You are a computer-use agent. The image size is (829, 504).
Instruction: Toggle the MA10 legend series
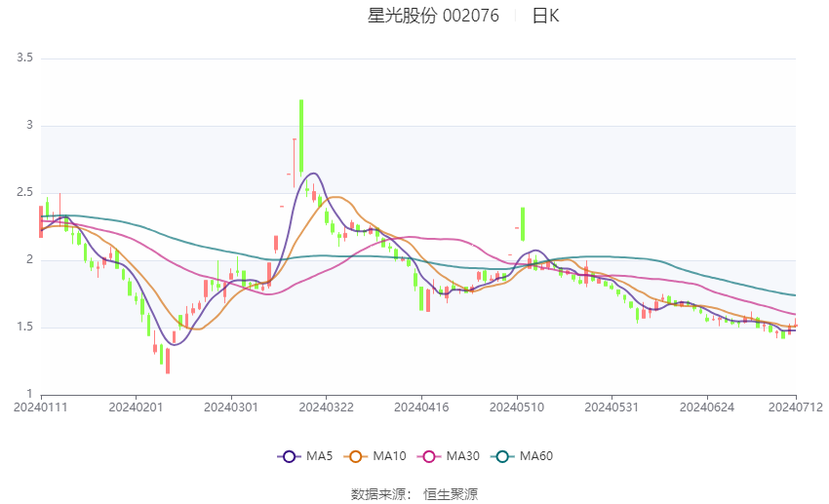click(375, 456)
